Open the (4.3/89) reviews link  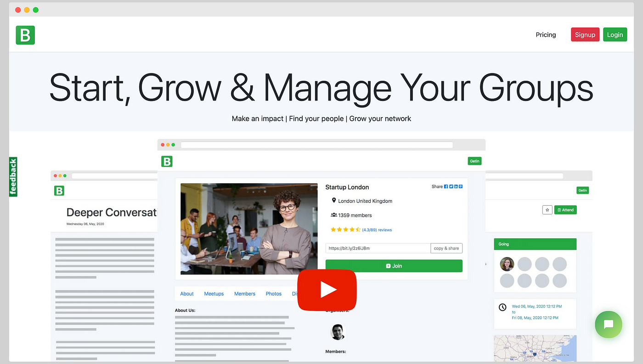point(377,230)
